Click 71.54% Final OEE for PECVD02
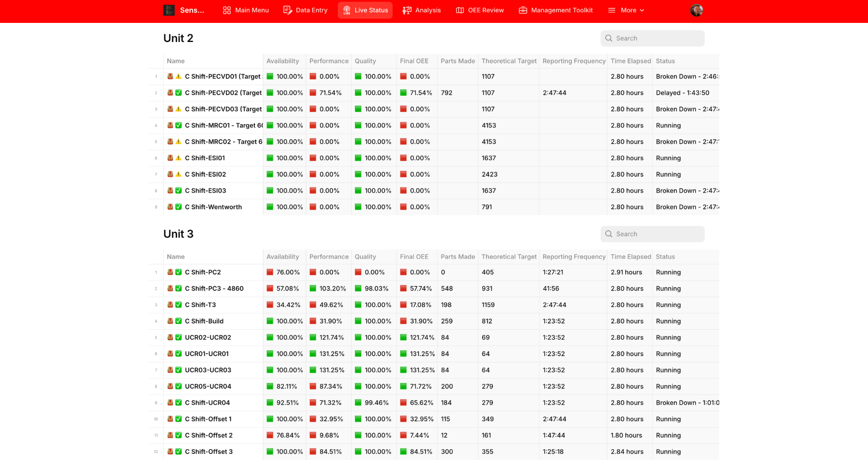868x470 pixels. pyautogui.click(x=421, y=92)
